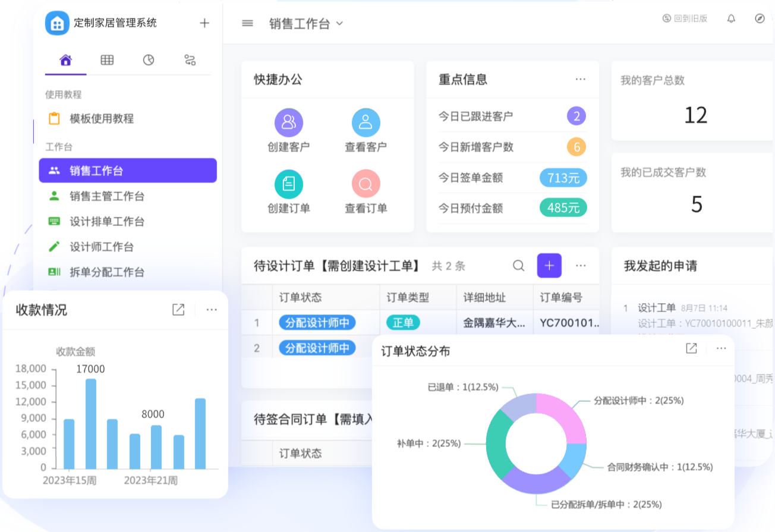775x532 pixels.
Task: Click the purple plus button in 待设计订单
Action: point(549,266)
